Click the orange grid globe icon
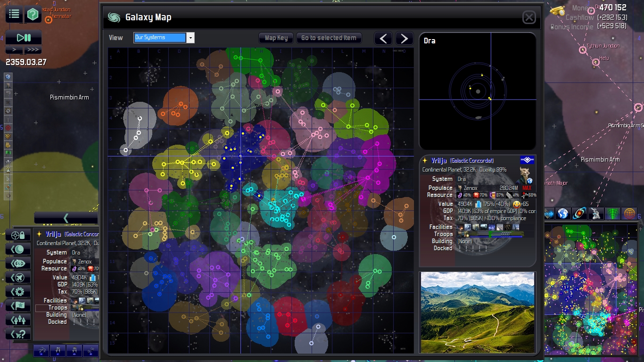The height and width of the screenshot is (362, 644). tap(629, 214)
